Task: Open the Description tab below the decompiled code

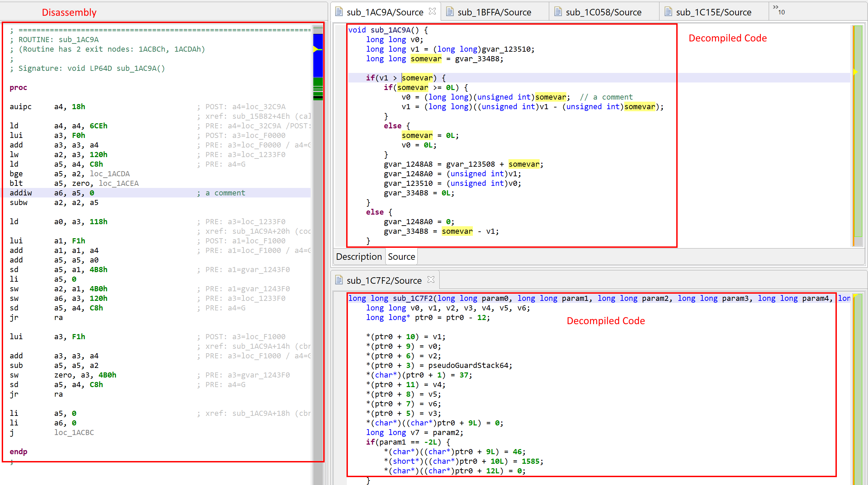Action: pos(359,256)
